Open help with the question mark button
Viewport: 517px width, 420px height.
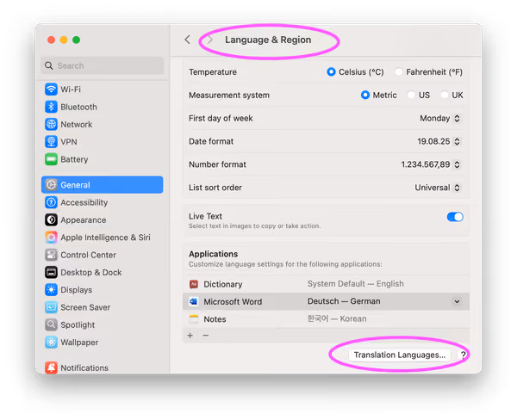click(x=464, y=355)
